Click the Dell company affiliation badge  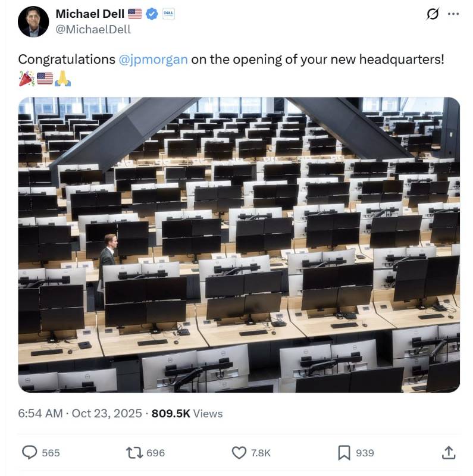tap(168, 14)
